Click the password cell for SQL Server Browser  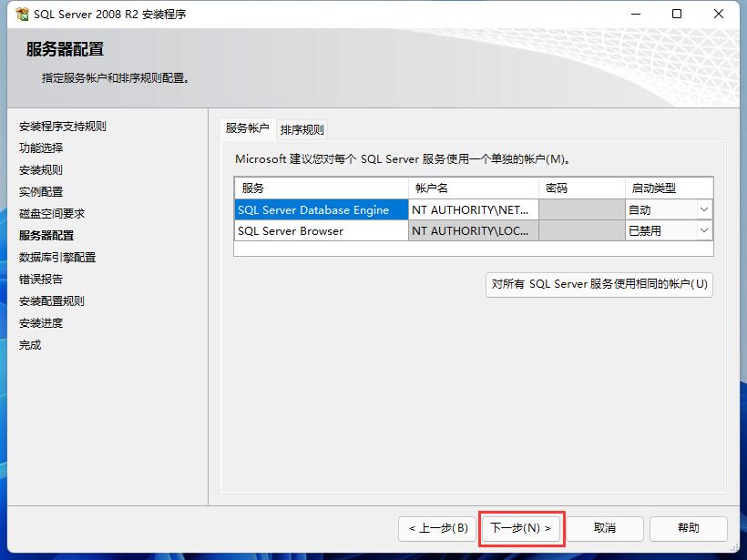pyautogui.click(x=582, y=231)
